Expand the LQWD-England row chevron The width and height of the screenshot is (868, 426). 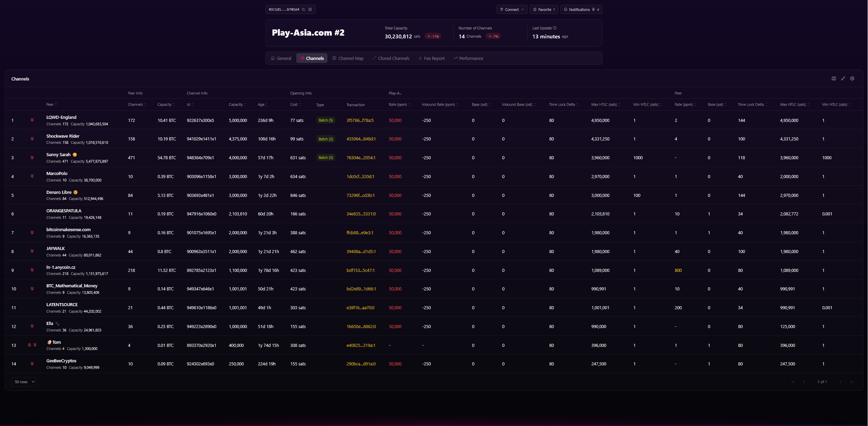point(32,120)
